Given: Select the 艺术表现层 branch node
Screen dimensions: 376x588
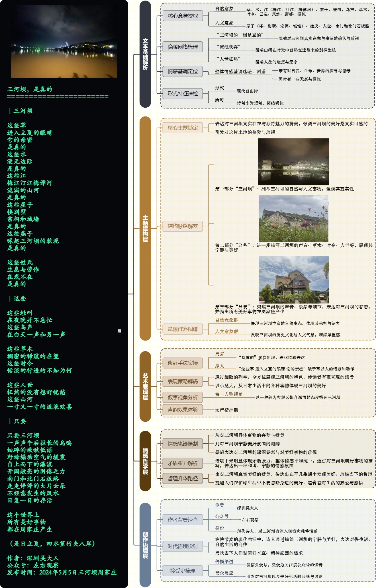Looking at the screenshot, I should coord(145,386).
